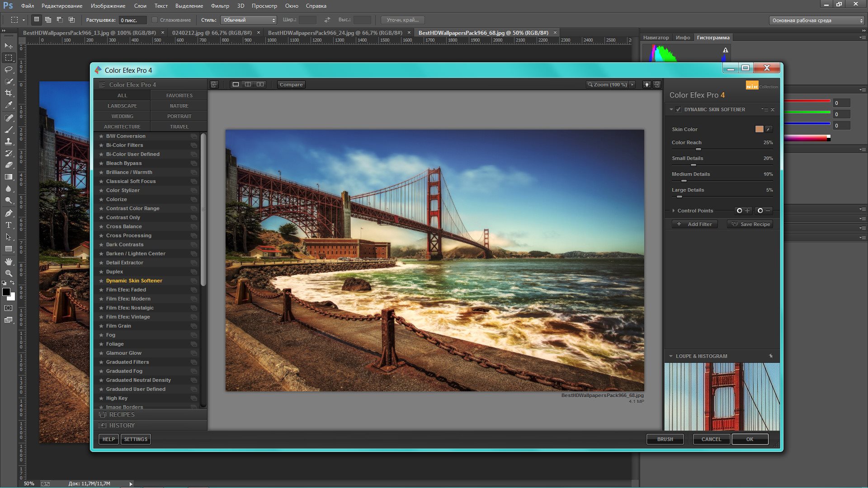Image resolution: width=868 pixels, height=488 pixels.
Task: Enable the Landscape filter category
Action: coord(122,105)
